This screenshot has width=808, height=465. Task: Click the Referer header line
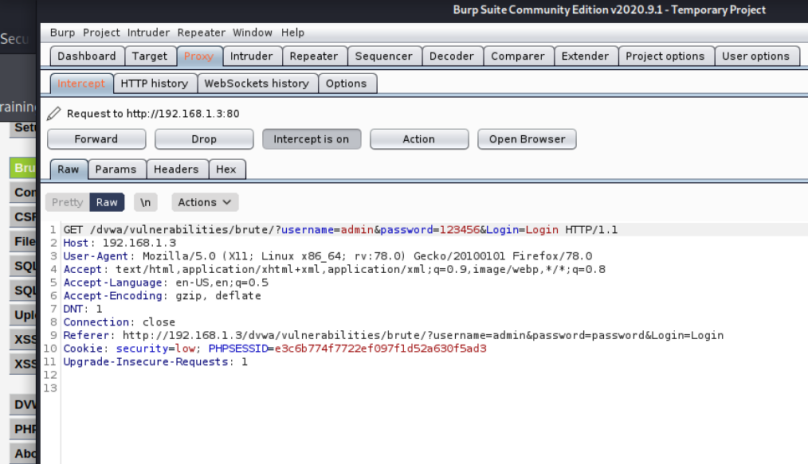pos(394,336)
